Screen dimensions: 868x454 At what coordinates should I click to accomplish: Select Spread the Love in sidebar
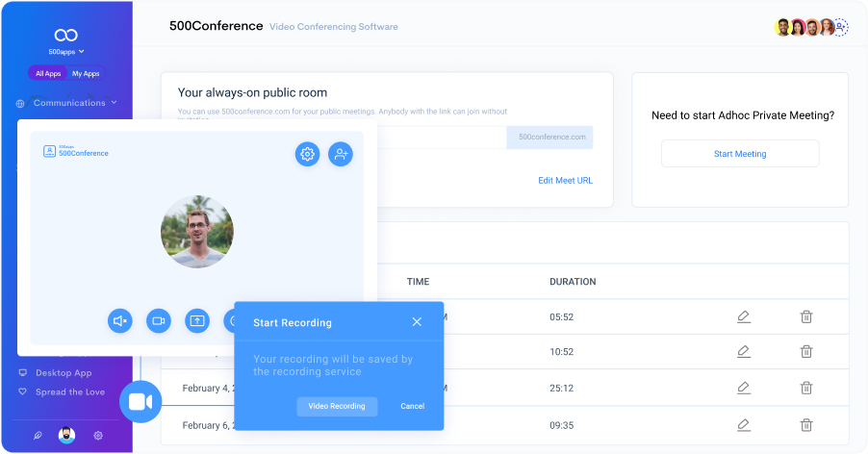(68, 391)
